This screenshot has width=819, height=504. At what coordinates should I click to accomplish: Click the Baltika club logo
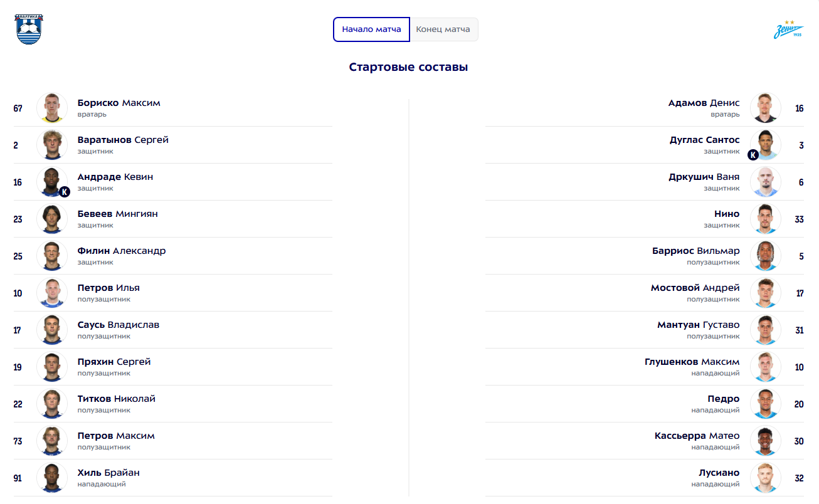click(x=29, y=29)
